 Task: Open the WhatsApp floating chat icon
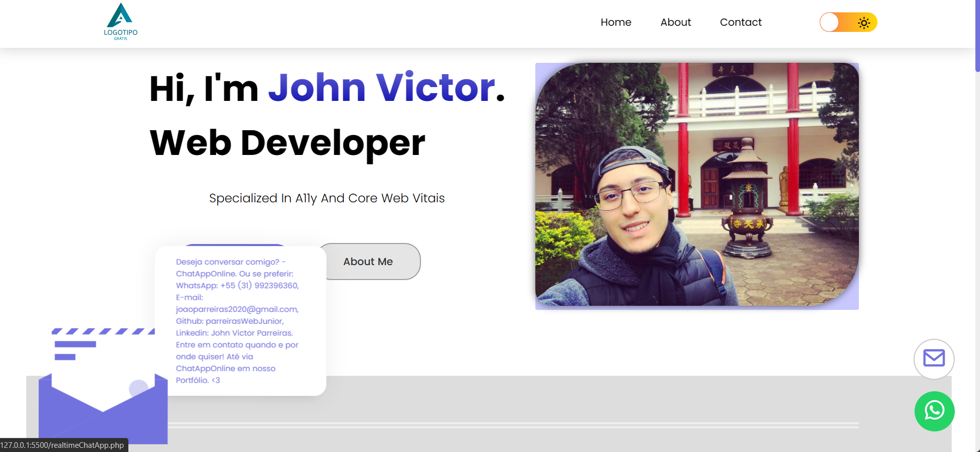pyautogui.click(x=934, y=411)
